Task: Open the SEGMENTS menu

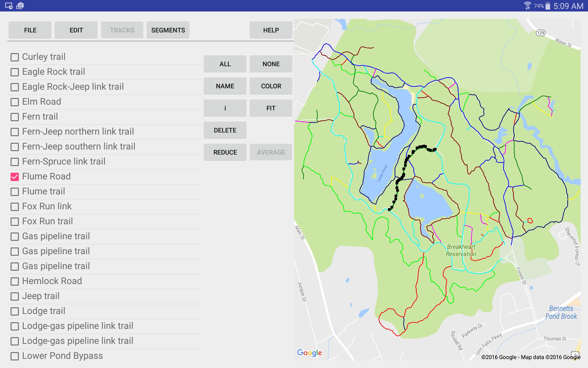Action: click(x=168, y=30)
